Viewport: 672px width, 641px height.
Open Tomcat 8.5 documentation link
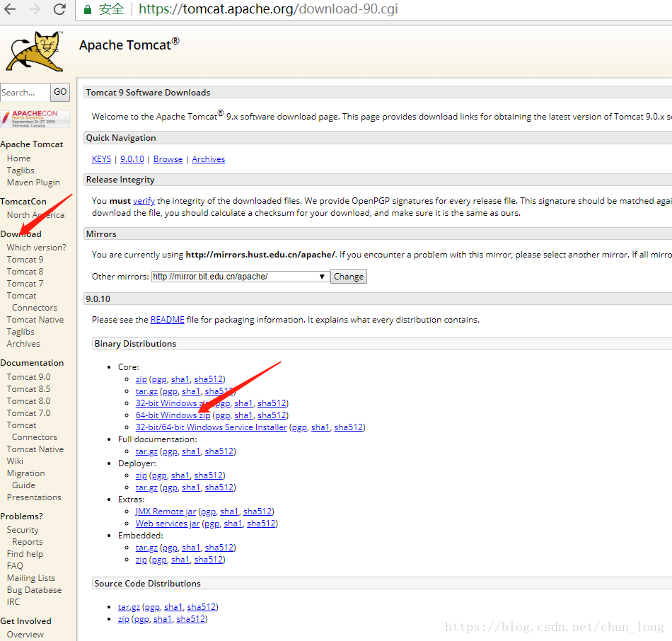click(28, 389)
